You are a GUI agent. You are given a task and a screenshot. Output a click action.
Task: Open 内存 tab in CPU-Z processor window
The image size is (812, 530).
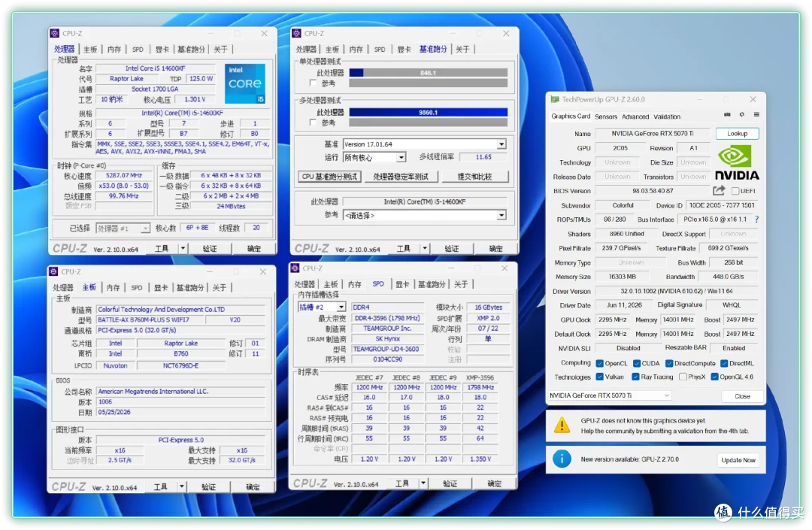(114, 49)
